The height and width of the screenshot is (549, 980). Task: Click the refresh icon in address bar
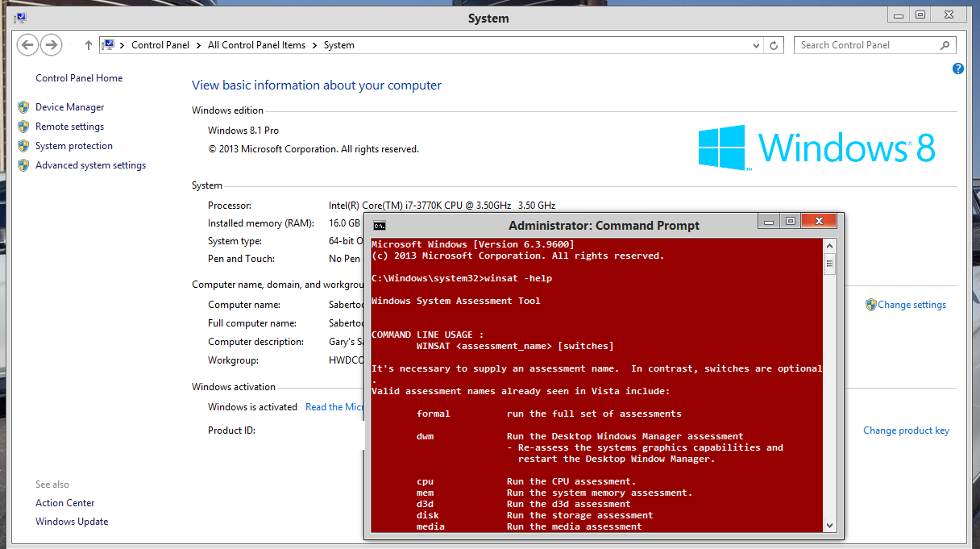coord(774,44)
